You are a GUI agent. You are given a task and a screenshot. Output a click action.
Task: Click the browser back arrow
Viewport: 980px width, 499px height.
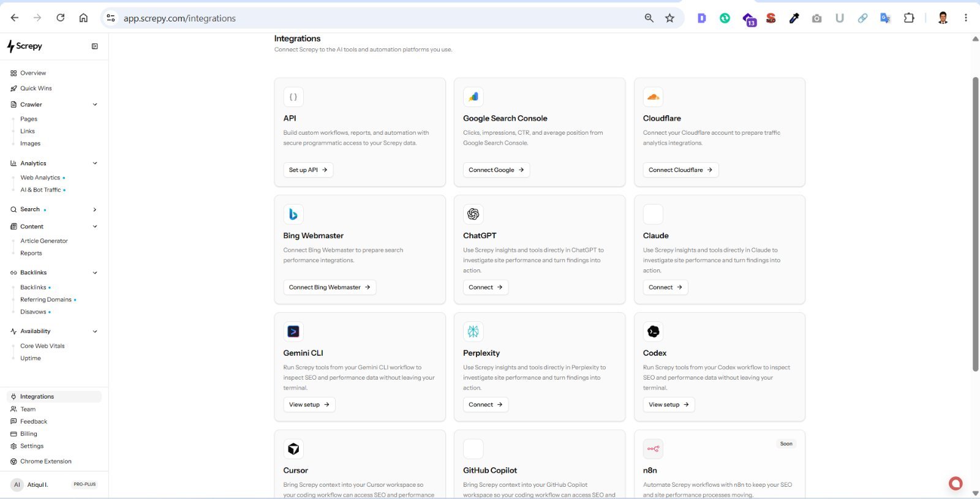click(x=15, y=18)
